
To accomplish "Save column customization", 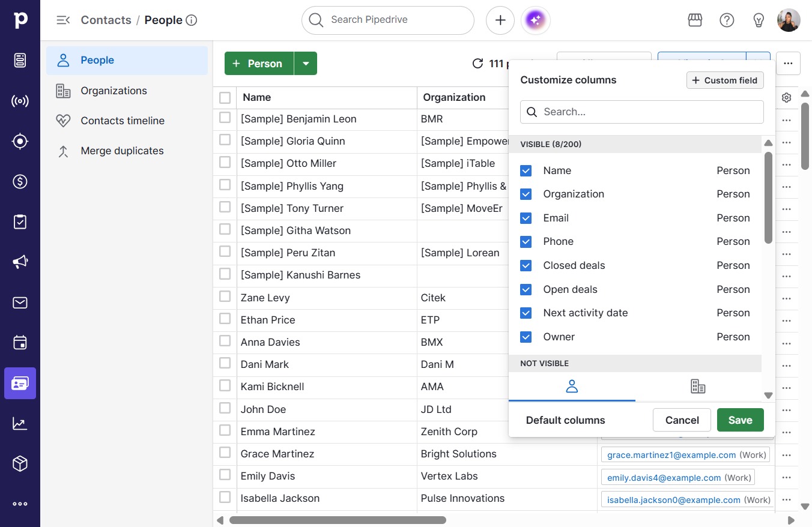I will [740, 420].
